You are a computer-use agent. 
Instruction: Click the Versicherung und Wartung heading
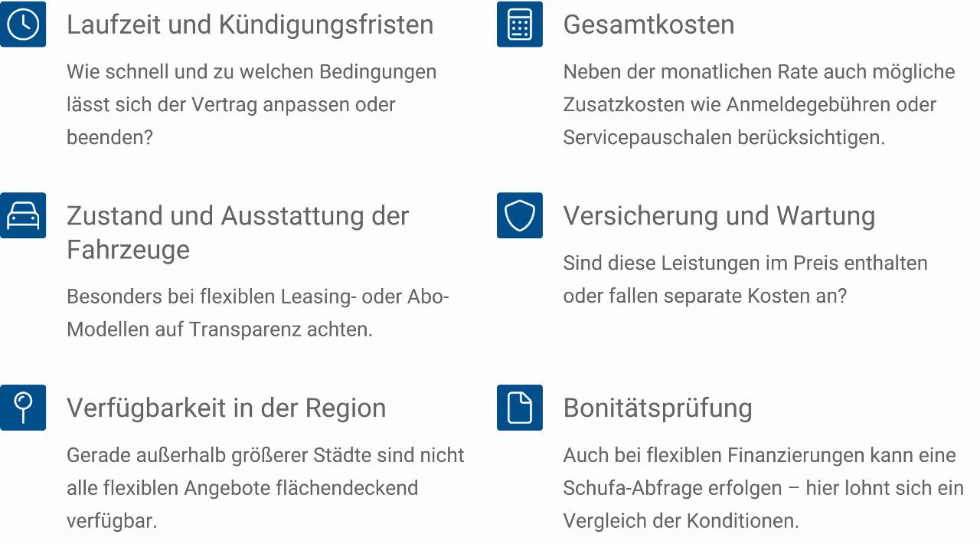click(719, 216)
